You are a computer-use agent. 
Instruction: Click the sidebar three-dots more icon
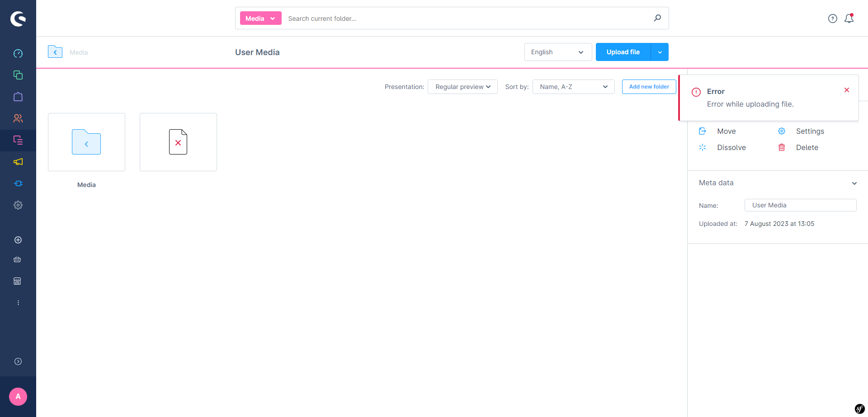tap(18, 303)
